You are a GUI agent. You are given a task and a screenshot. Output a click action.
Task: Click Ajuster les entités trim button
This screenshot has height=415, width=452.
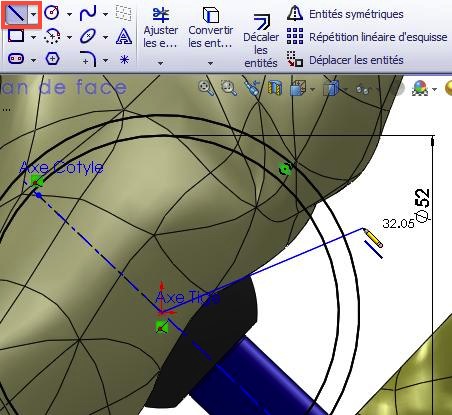pyautogui.click(x=160, y=28)
